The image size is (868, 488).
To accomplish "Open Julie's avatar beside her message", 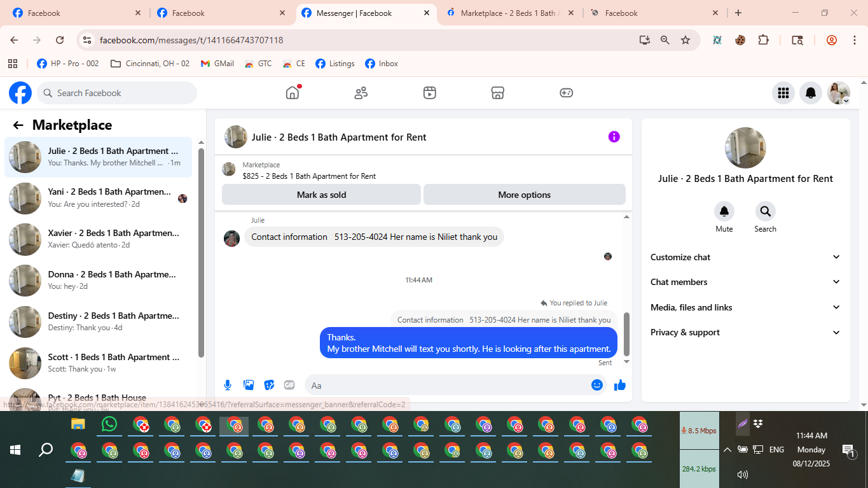I will tap(232, 238).
